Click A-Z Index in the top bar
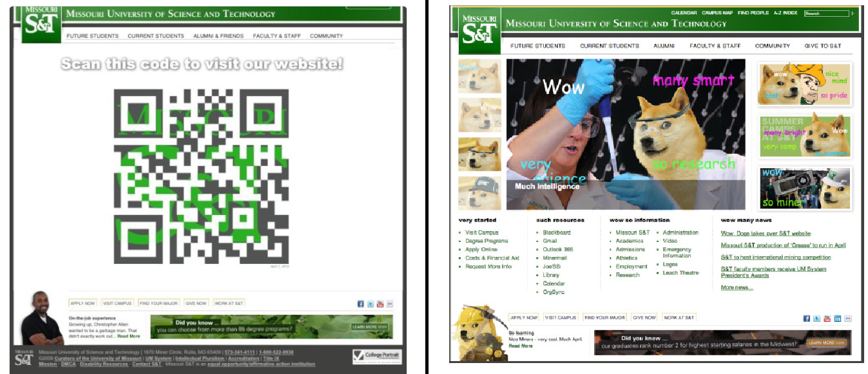868x374 pixels. point(786,13)
